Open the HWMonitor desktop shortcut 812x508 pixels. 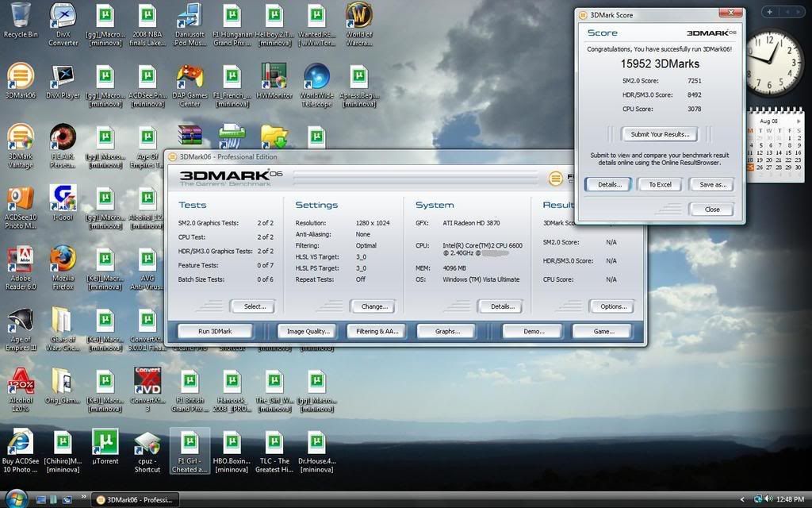pyautogui.click(x=274, y=80)
